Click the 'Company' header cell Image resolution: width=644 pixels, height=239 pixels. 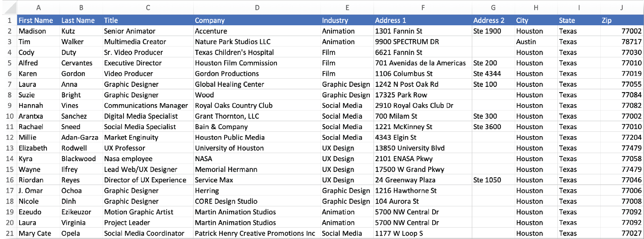257,20
